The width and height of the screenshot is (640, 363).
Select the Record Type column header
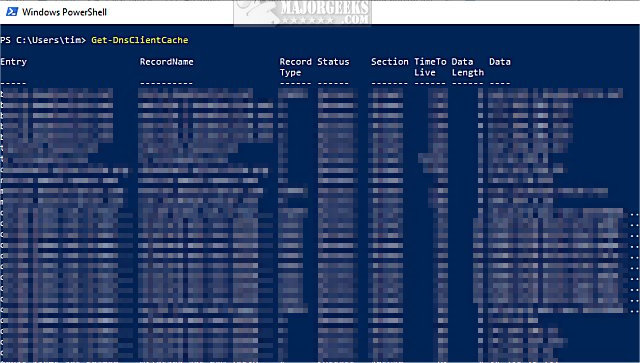(296, 67)
